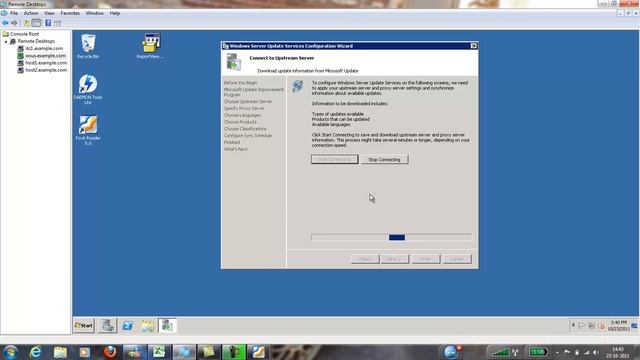Click the 'What's Next' wizard step
Viewport: 640px width, 360px height.
236,149
